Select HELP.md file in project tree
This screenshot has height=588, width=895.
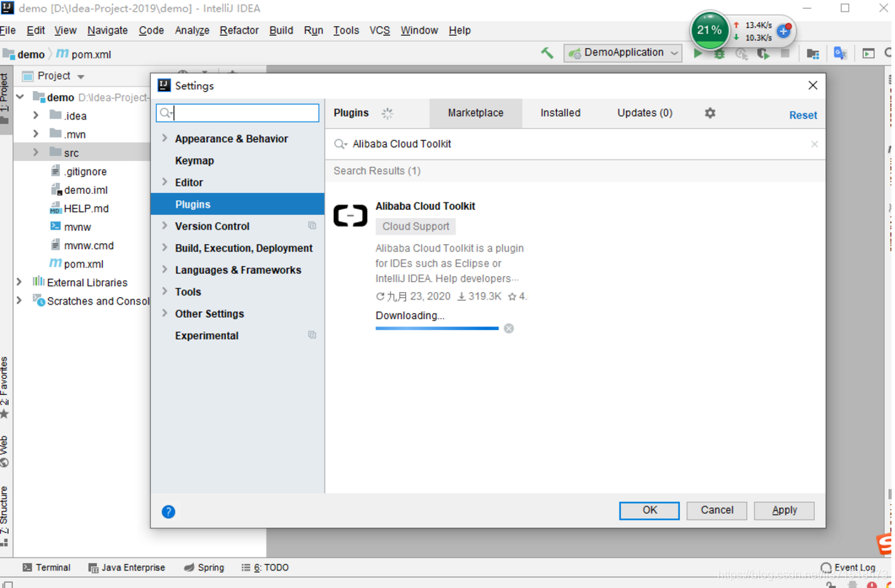pos(79,208)
